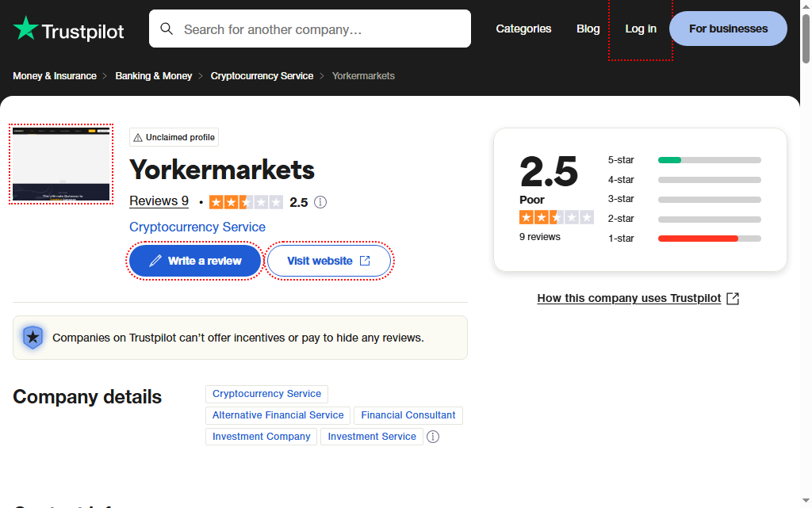Viewport: 812px width, 508px height.
Task: Click the 9 reviews text in rating card
Action: point(539,237)
